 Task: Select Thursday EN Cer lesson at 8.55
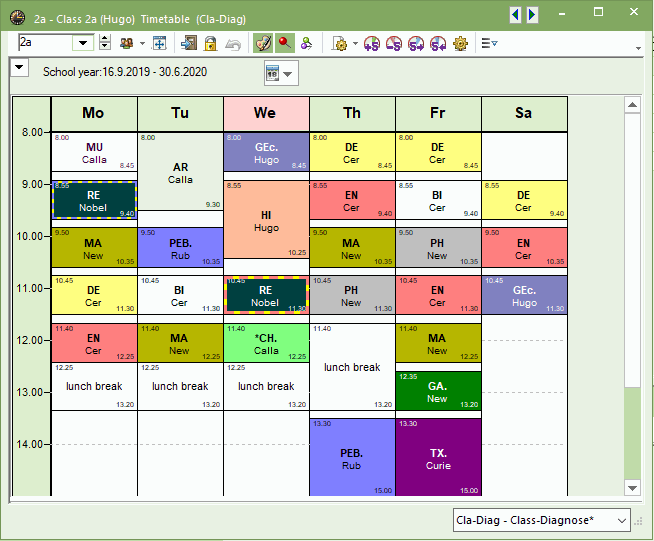pos(352,200)
